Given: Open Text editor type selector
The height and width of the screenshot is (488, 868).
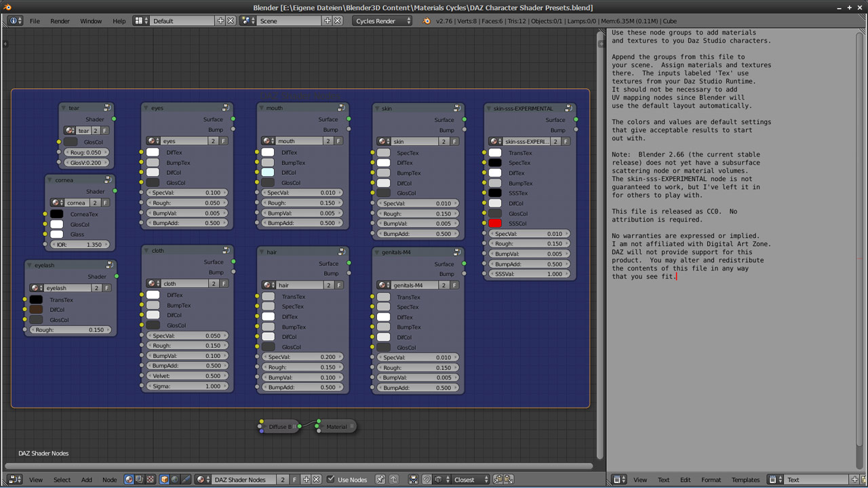Looking at the screenshot, I should click(619, 479).
